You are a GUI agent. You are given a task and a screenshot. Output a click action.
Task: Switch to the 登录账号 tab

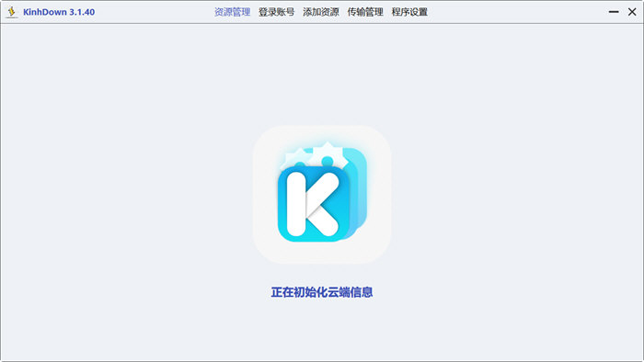point(276,12)
